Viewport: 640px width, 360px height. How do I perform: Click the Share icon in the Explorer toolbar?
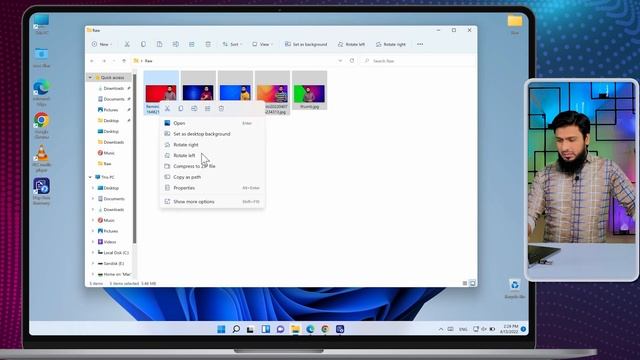click(x=191, y=44)
